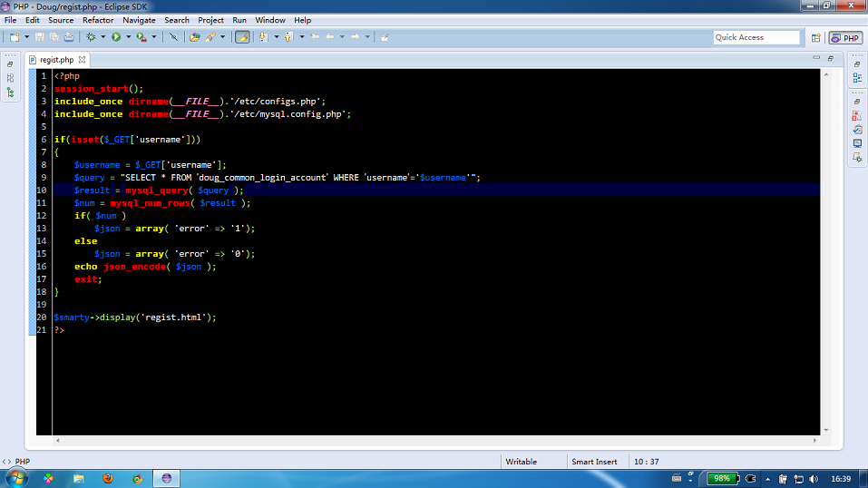Open the Window menu
The height and width of the screenshot is (488, 868).
(270, 20)
